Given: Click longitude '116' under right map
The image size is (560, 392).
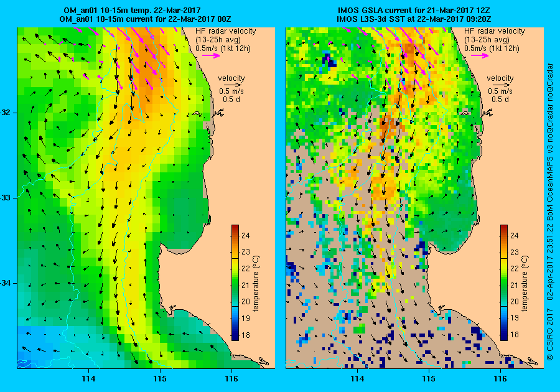Looking at the screenshot, I should tap(500, 379).
